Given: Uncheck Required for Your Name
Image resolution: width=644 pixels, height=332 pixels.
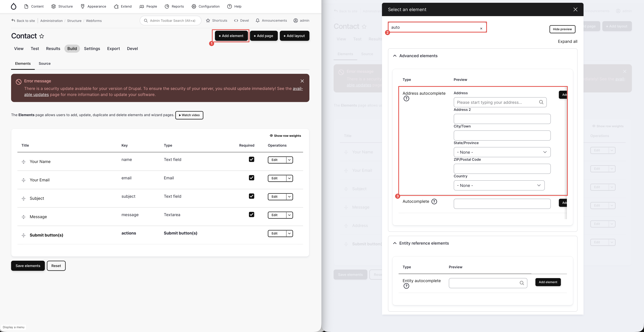Looking at the screenshot, I should pos(251,159).
